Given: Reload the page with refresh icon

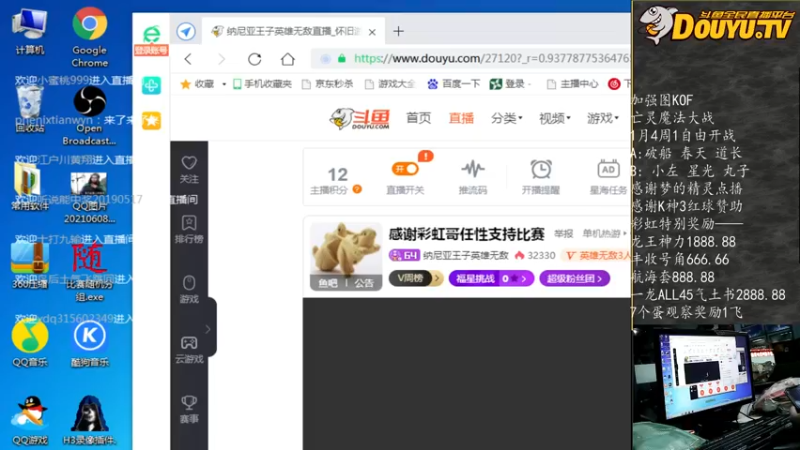Looking at the screenshot, I should (255, 59).
